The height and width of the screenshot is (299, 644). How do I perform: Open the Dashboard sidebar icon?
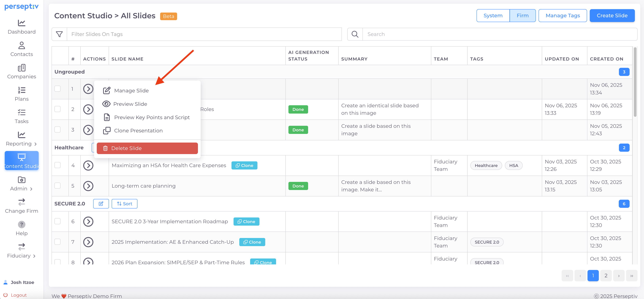click(22, 23)
